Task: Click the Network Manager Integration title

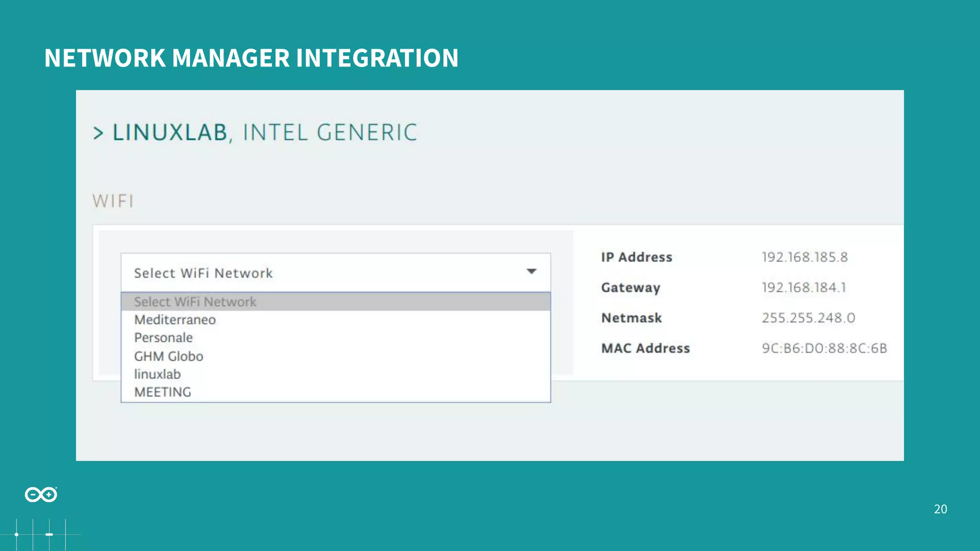Action: (x=252, y=58)
